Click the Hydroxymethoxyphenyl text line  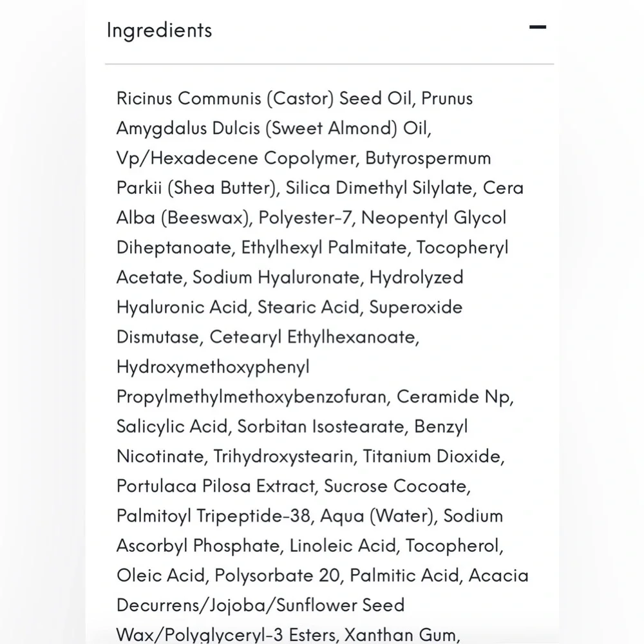pos(213,367)
